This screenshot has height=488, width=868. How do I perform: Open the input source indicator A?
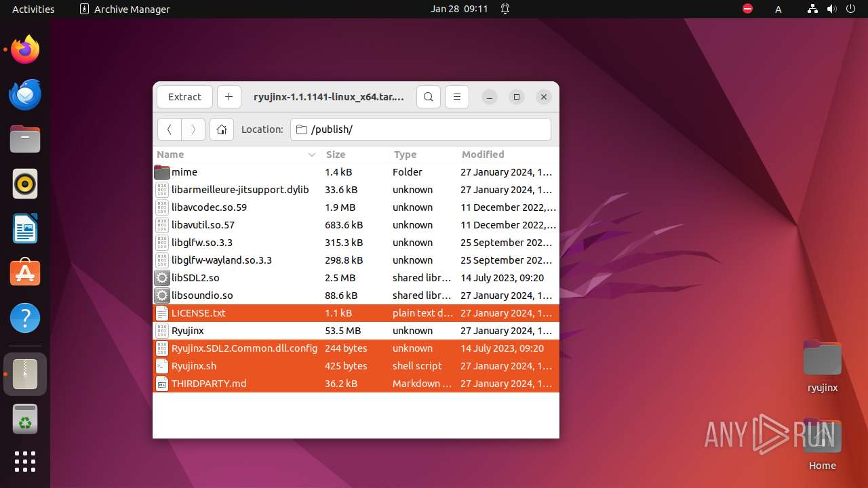(778, 9)
